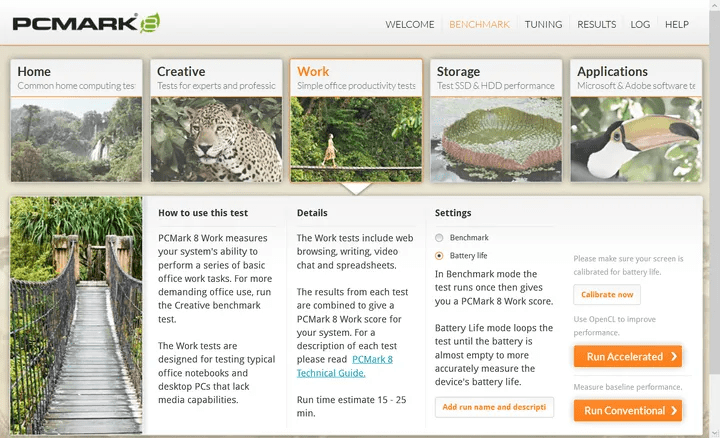Select the Home benchmark tile

click(x=76, y=120)
